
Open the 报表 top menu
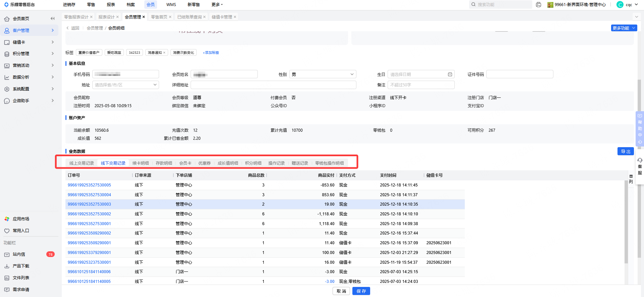tap(111, 5)
